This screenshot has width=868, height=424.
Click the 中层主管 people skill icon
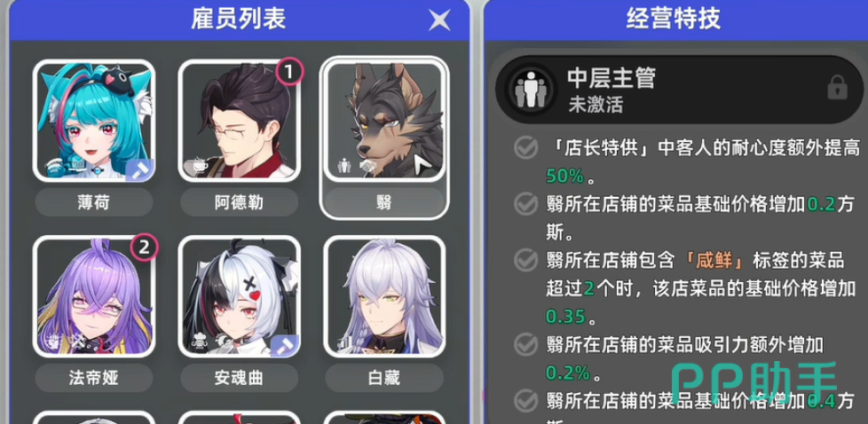click(x=530, y=89)
